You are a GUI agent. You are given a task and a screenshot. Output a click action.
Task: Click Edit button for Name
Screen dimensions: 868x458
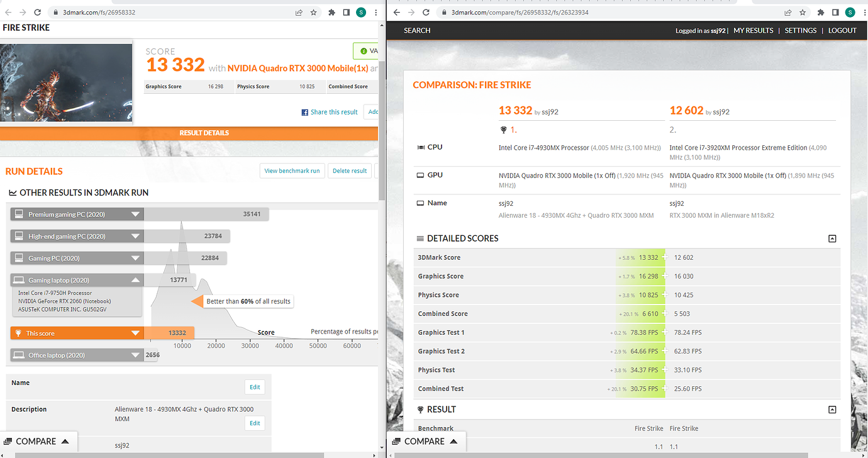pos(255,388)
